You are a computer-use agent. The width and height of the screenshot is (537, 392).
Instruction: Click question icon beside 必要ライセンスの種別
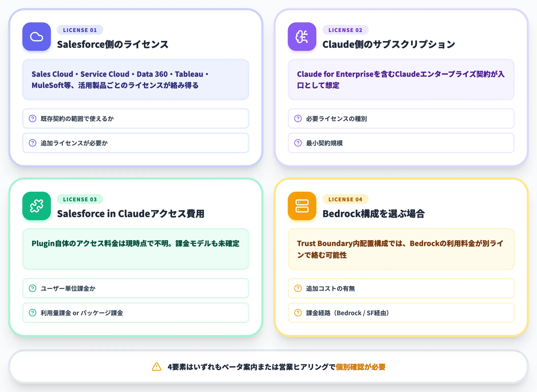[298, 118]
